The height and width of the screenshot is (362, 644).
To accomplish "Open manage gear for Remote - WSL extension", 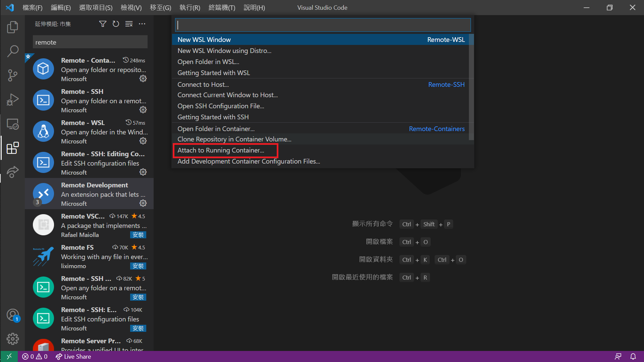I will [143, 141].
